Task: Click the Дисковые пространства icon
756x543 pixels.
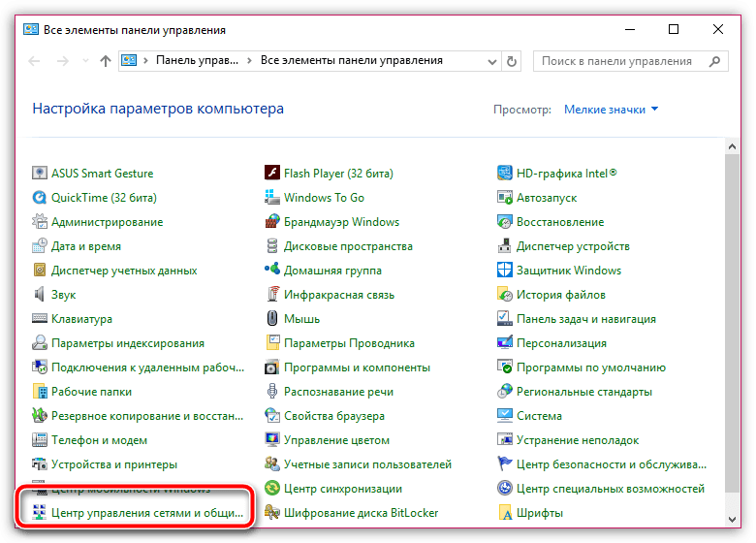Action: pos(272,246)
